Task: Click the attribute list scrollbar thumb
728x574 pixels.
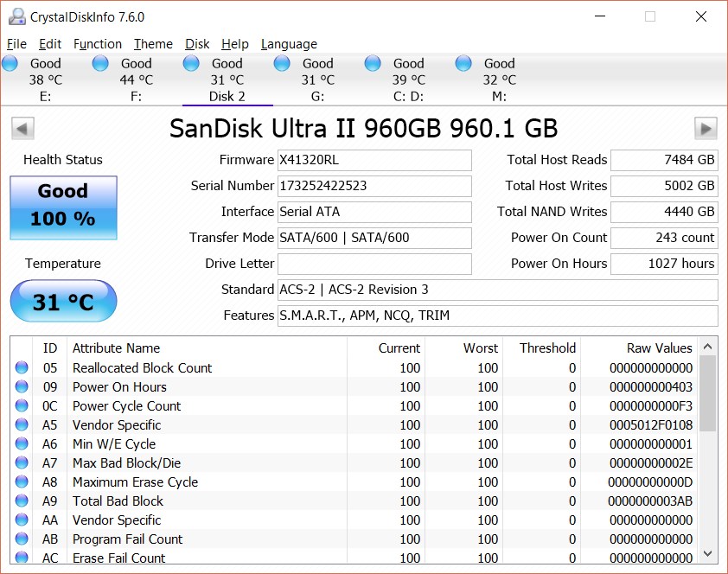Action: 707,393
